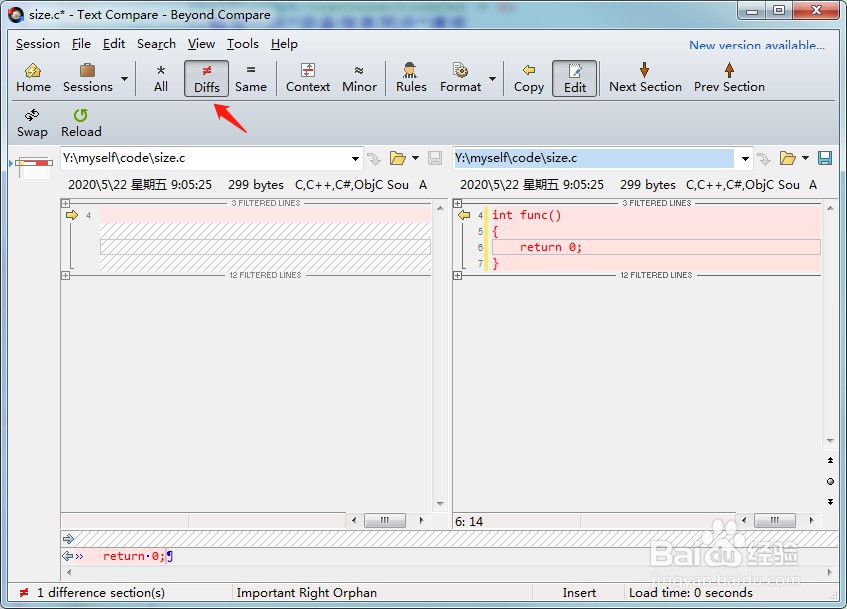The image size is (847, 609).
Task: Open the Rules dialog
Action: [x=411, y=78]
